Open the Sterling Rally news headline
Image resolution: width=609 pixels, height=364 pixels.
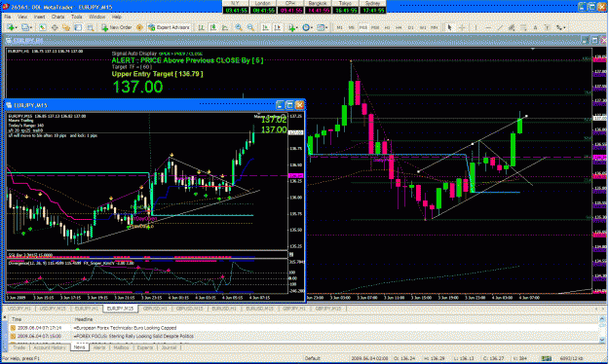point(133,336)
